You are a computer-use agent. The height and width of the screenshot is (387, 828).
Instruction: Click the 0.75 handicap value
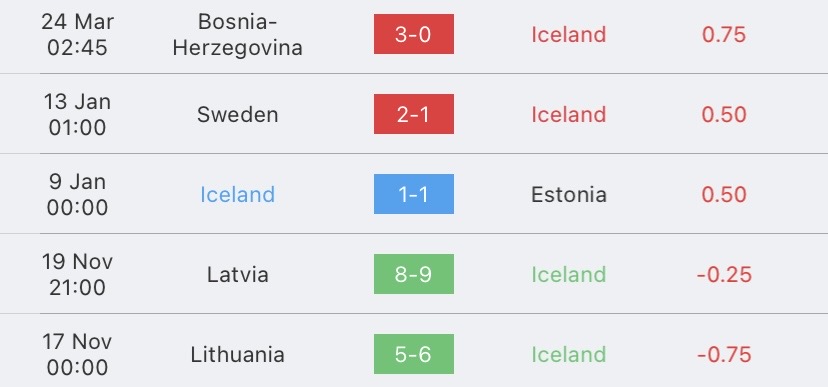723,34
